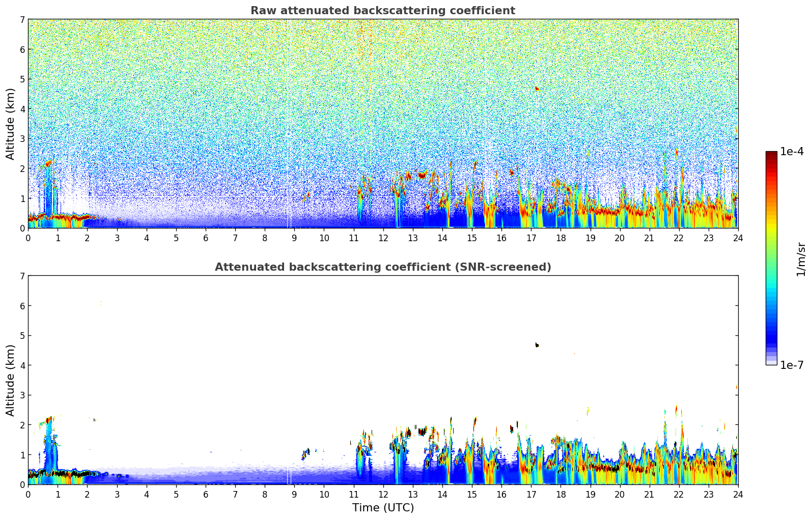Click the "Attenuated backscattering coefficient (SNR-screened)" title
Image resolution: width=812 pixels, height=519 pixels.
point(382,267)
